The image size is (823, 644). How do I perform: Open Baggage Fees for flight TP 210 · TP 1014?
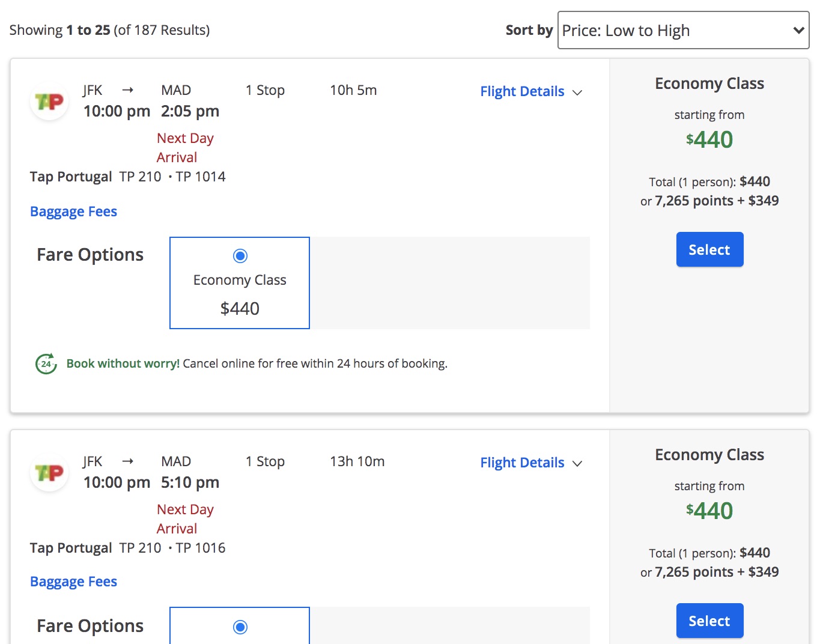(73, 211)
